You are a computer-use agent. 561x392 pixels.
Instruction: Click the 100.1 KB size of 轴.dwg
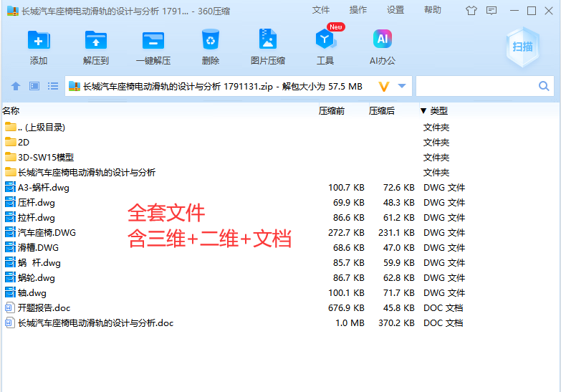coord(346,293)
